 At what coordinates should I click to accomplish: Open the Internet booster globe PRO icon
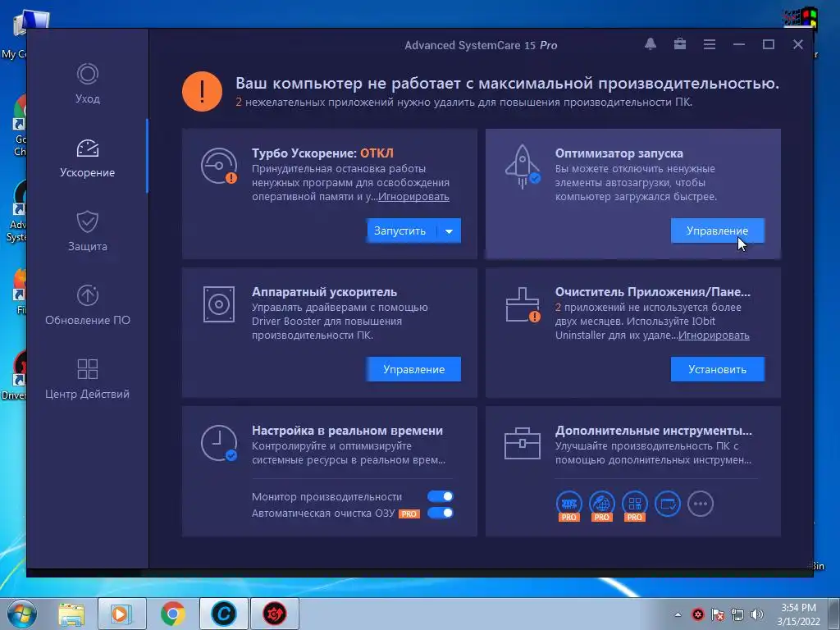click(601, 505)
